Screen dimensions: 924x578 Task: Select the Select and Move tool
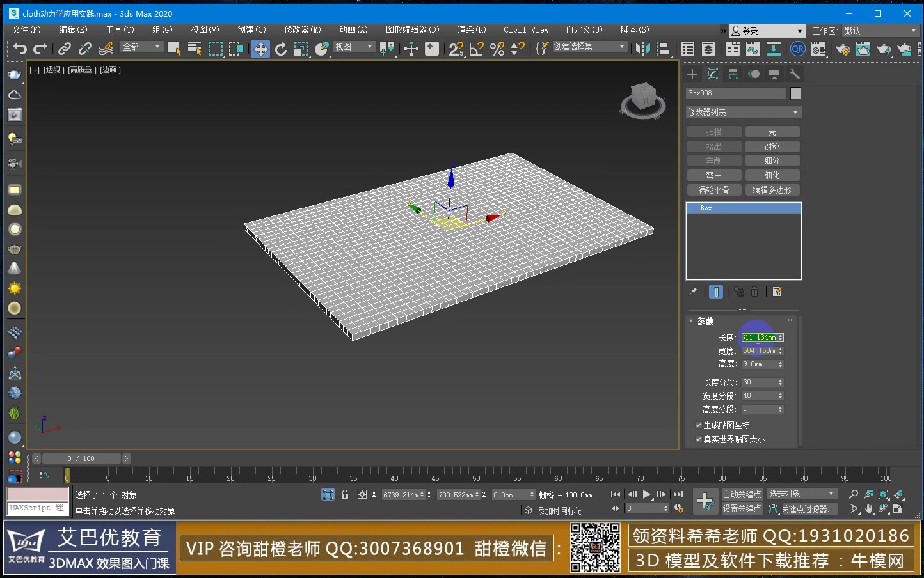pyautogui.click(x=260, y=49)
